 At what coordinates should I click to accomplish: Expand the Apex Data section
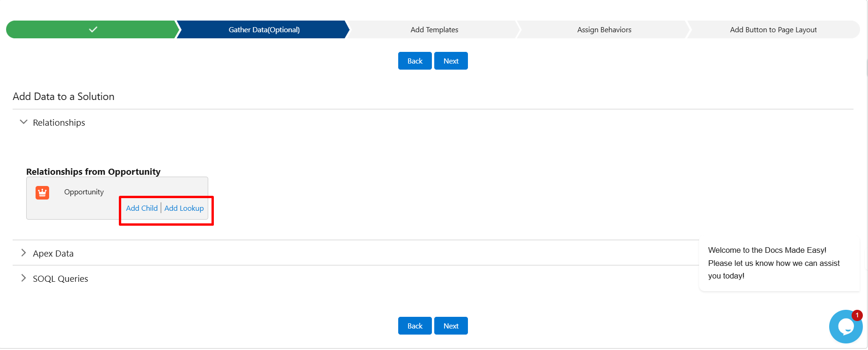[23, 253]
